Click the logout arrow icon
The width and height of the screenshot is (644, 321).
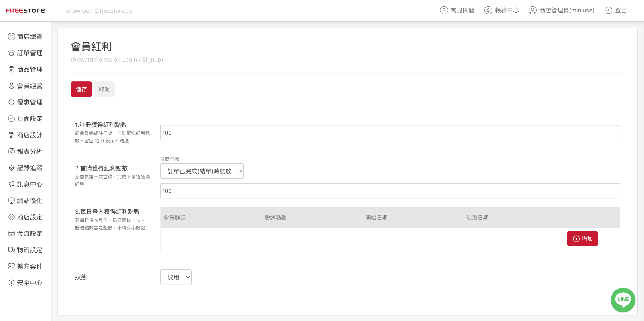pos(608,10)
